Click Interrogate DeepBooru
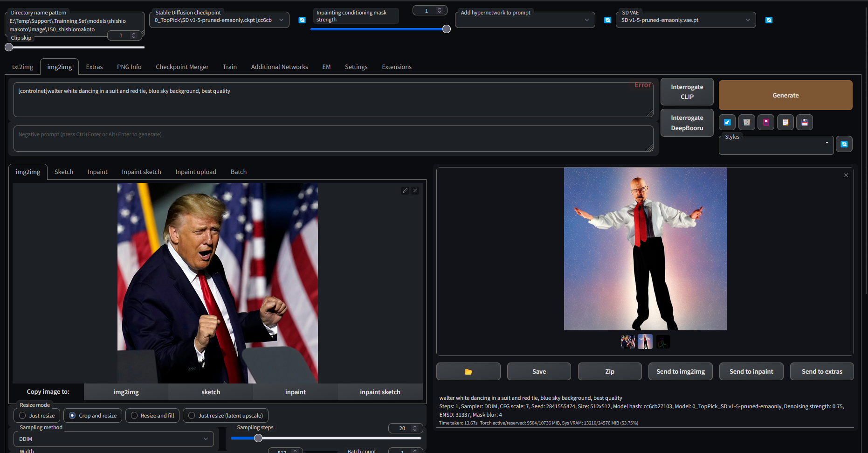This screenshot has width=868, height=453. pos(687,123)
